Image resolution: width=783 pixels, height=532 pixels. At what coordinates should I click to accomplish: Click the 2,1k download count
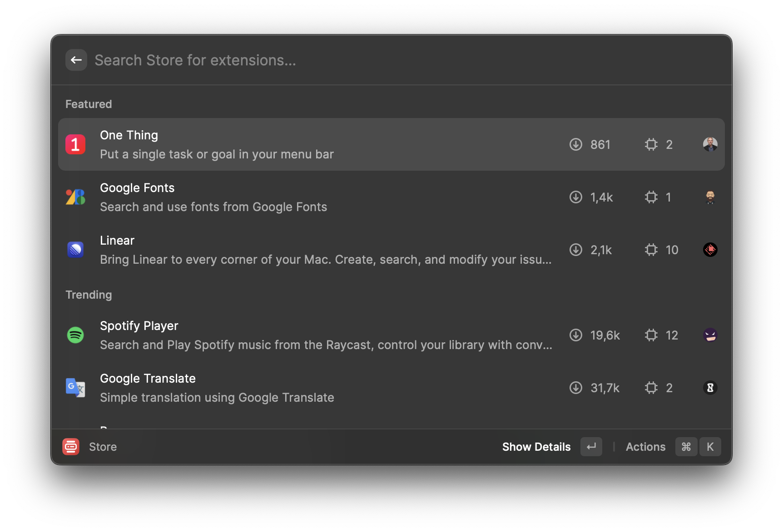601,250
